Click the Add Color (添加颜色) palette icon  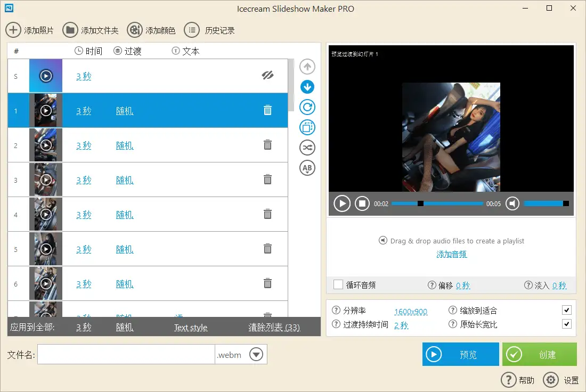135,30
